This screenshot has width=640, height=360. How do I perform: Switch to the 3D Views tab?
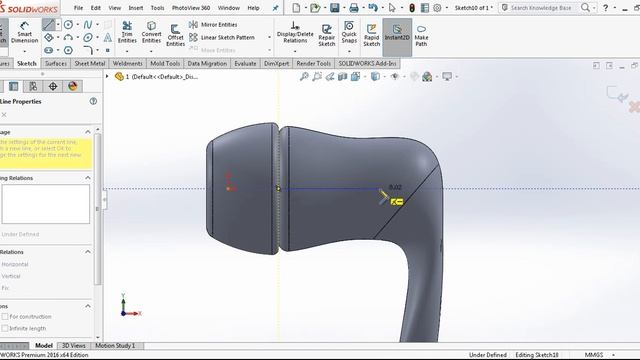coord(73,346)
